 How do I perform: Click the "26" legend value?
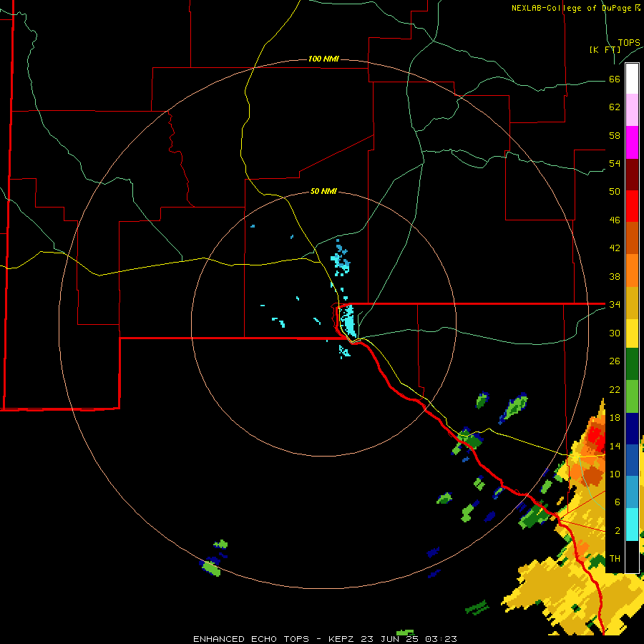pos(615,361)
